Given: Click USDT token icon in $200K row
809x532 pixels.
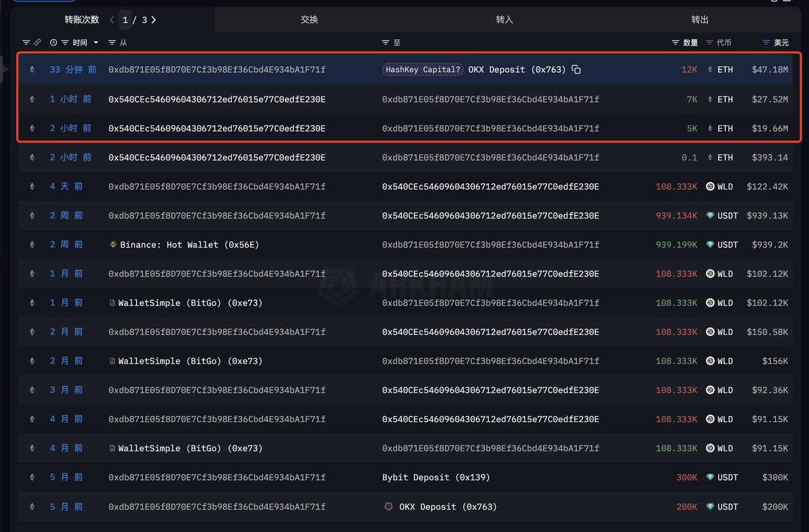Looking at the screenshot, I should point(710,506).
